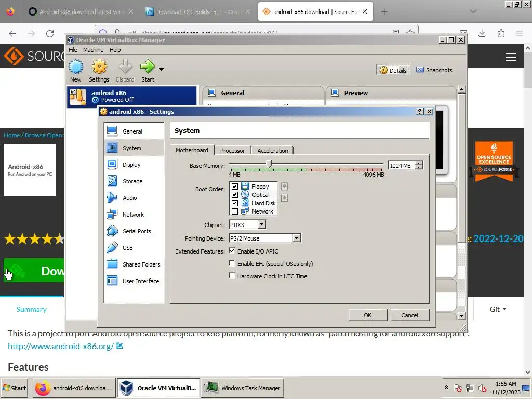Adjust Base Memory stepper arrows
Image resolution: width=532 pixels, height=399 pixels.
pyautogui.click(x=419, y=166)
